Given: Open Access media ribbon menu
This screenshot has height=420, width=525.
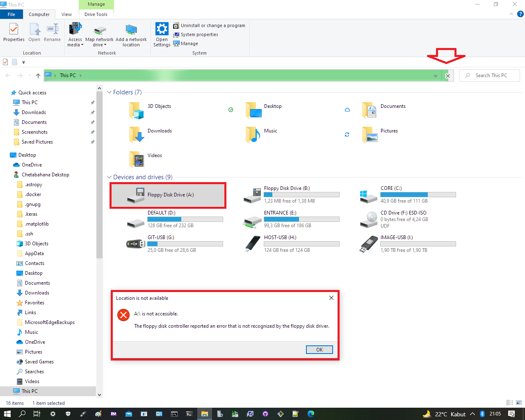Looking at the screenshot, I should click(x=75, y=35).
